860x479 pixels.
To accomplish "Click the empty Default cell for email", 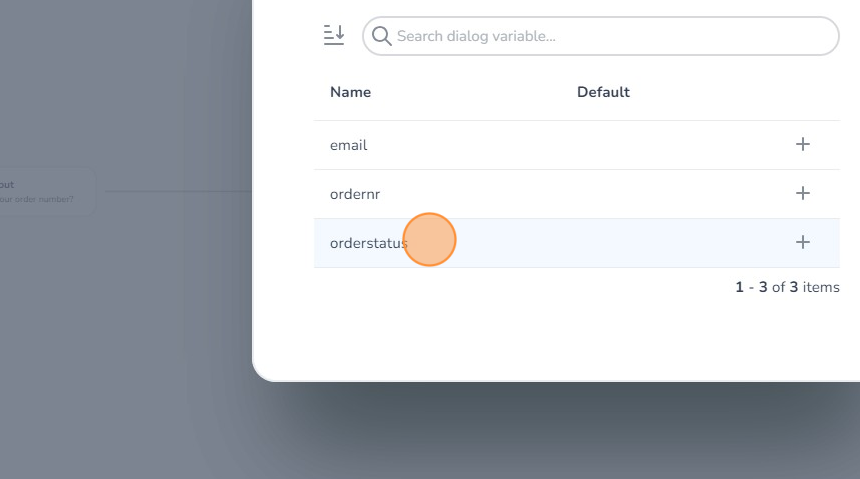I will pos(640,145).
